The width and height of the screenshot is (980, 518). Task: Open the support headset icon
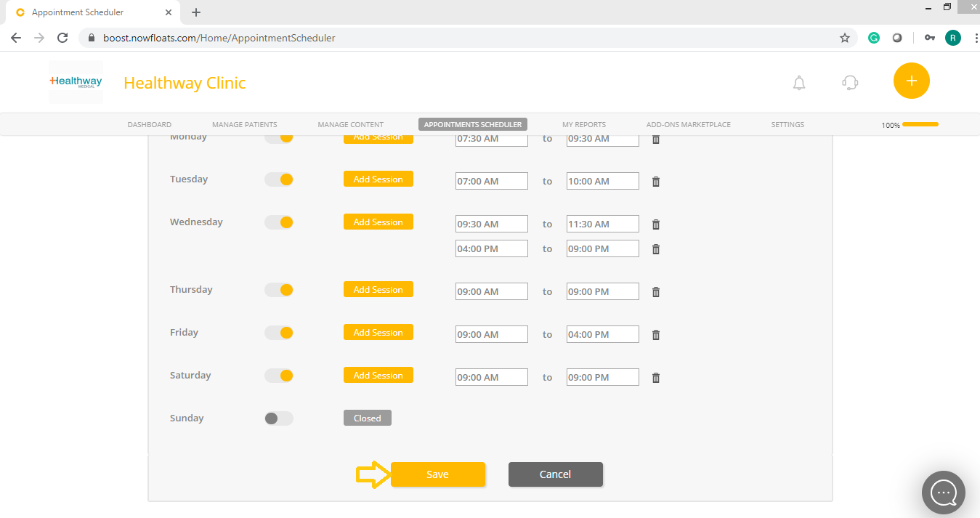[850, 83]
